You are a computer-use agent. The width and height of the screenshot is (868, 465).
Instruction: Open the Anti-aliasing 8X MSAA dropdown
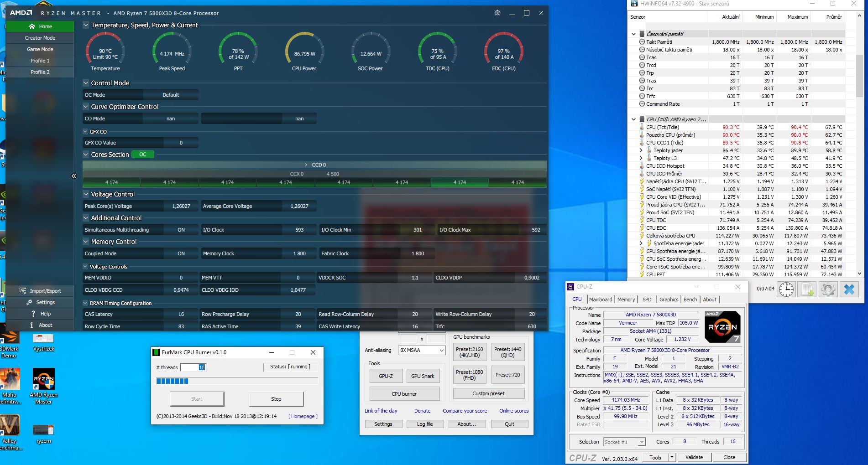(421, 350)
